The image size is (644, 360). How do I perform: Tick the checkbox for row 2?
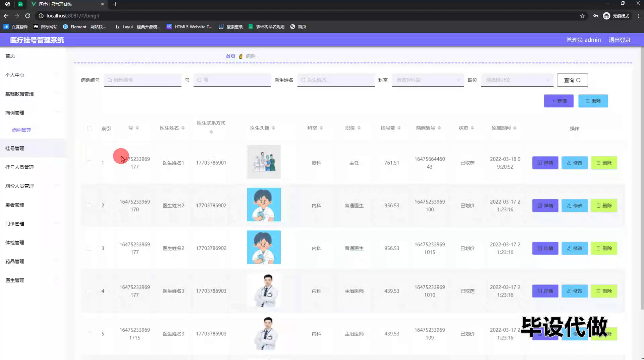click(89, 206)
